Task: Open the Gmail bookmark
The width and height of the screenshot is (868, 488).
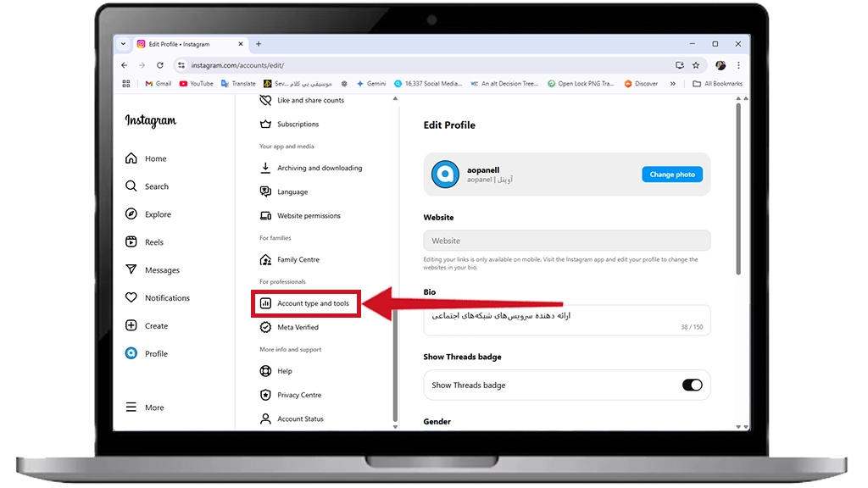Action: pos(159,84)
